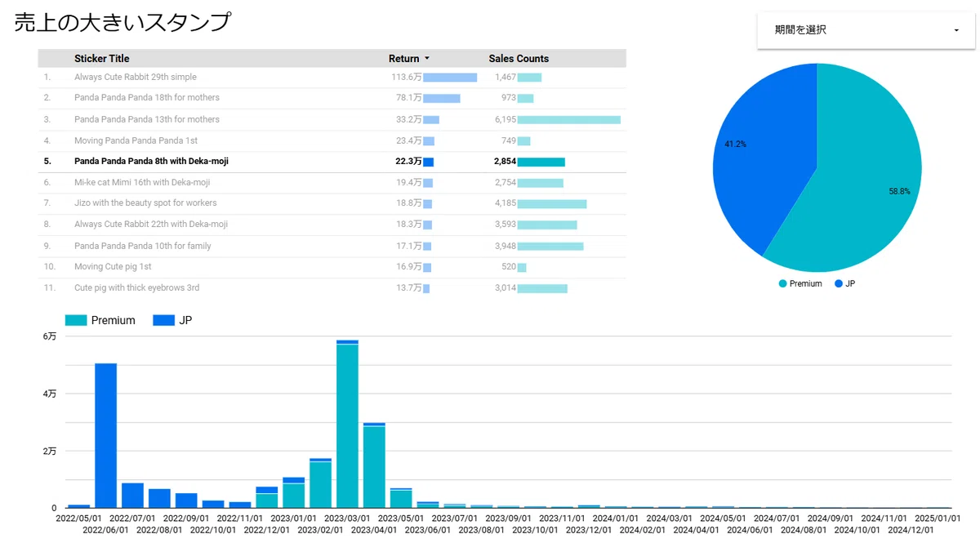Click the 2022/08/01 JP bar
The height and width of the screenshot is (543, 980).
click(159, 498)
